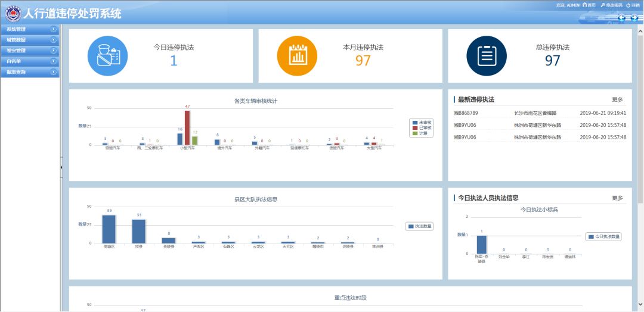Expand 城管数据 using its arrow button
The height and width of the screenshot is (312, 644).
pos(54,39)
